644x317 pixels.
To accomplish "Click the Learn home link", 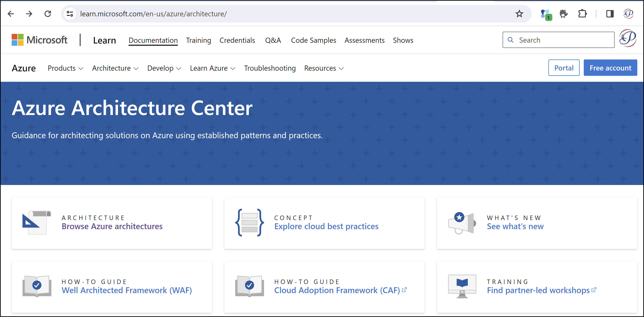I will click(105, 40).
